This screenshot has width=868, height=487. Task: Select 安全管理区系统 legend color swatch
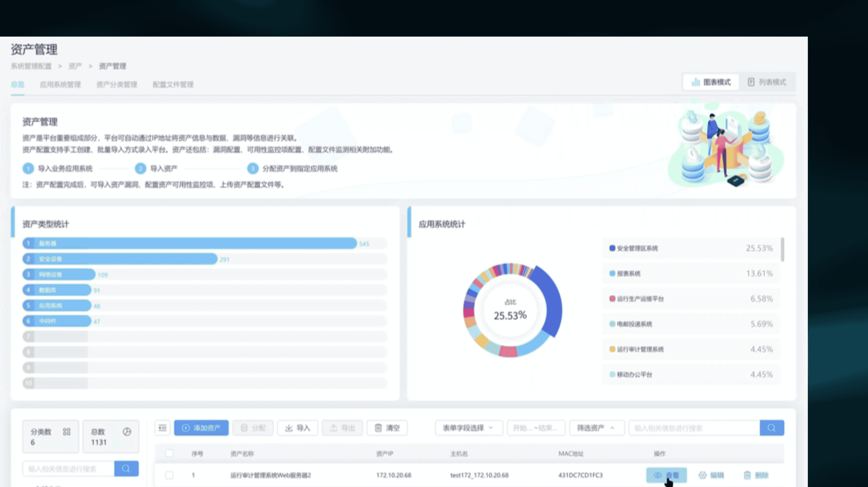(612, 248)
